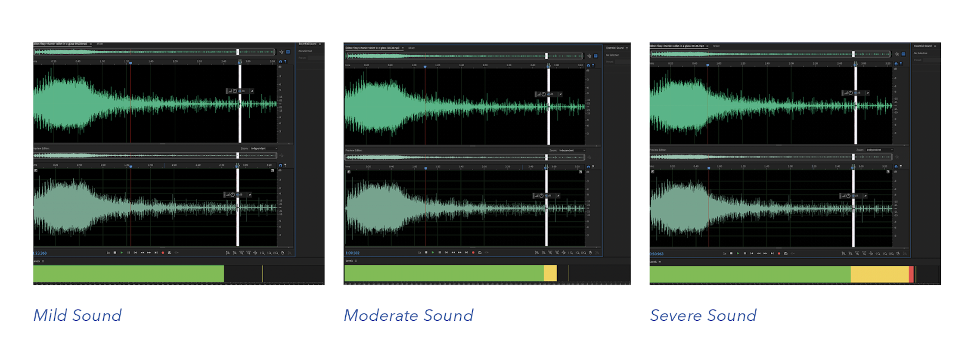Toggle Loop Playback in Severe Sound screenshot
980x359 pixels.
pos(786,254)
